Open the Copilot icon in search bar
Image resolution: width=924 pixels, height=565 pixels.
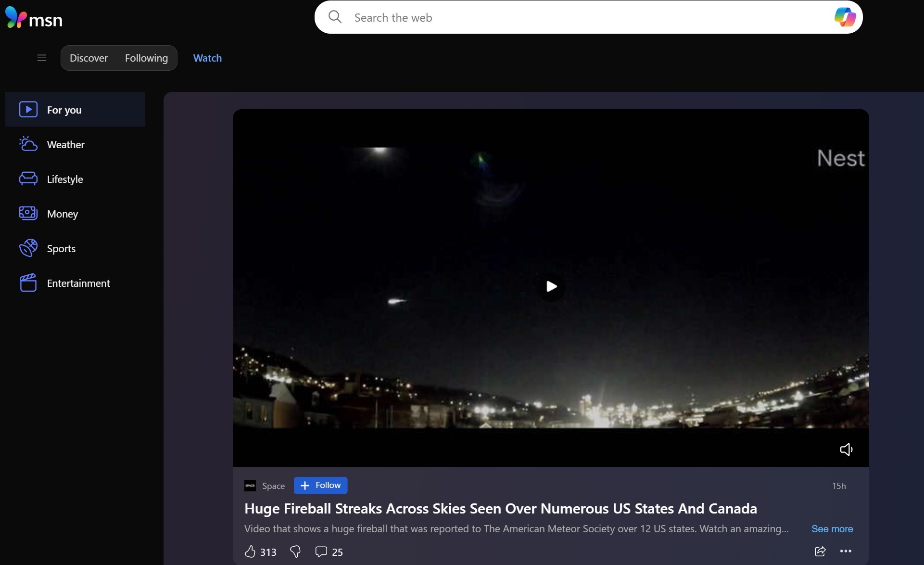coord(845,17)
